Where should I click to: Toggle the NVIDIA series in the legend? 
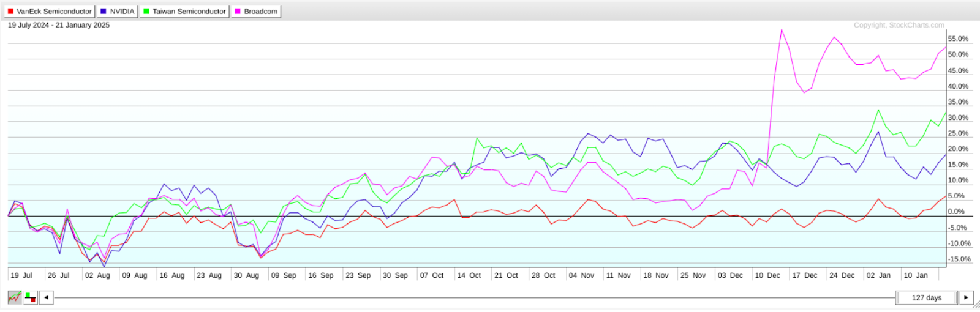117,12
